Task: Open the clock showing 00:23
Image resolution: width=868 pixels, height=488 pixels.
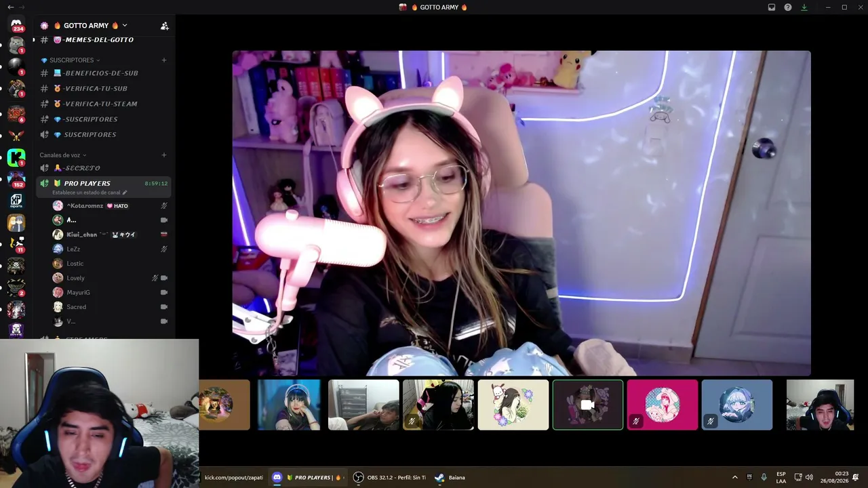Action: 834,478
